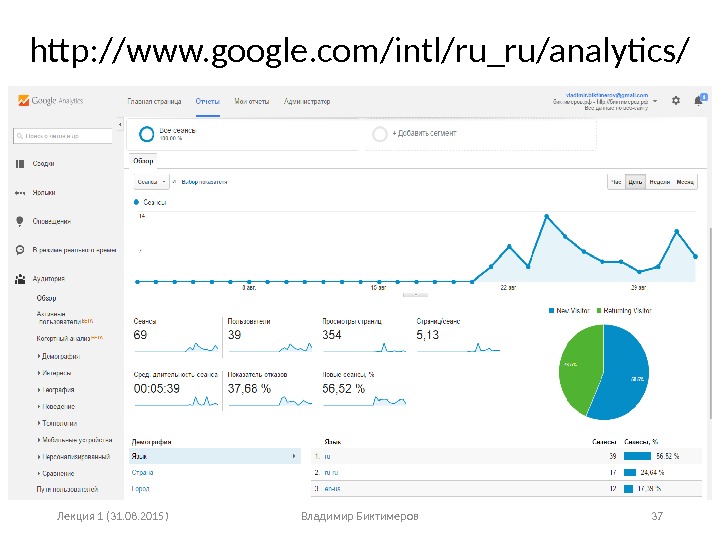The height and width of the screenshot is (540, 720).
Task: Click the highest peak point on the sessions chart
Action: pos(546,216)
